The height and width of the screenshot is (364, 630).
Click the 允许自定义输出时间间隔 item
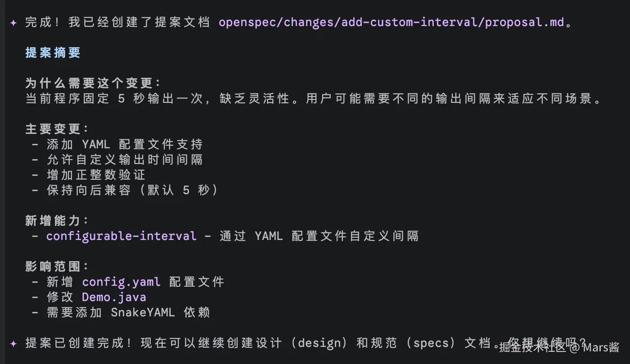[124, 160]
